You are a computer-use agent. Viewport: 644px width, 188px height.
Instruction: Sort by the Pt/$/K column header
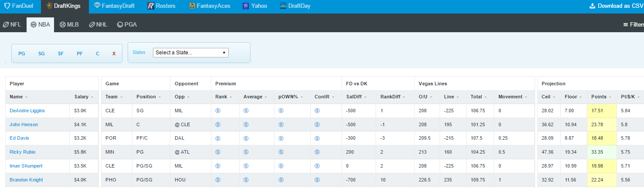[x=630, y=97]
